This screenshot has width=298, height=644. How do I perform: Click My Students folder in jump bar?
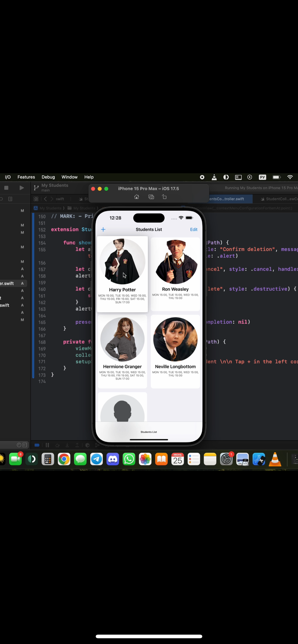81,208
